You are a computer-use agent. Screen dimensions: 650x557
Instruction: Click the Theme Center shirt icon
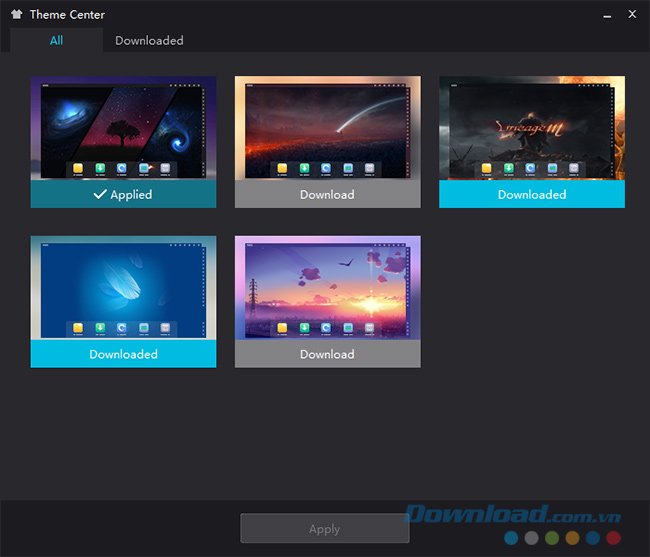[17, 15]
